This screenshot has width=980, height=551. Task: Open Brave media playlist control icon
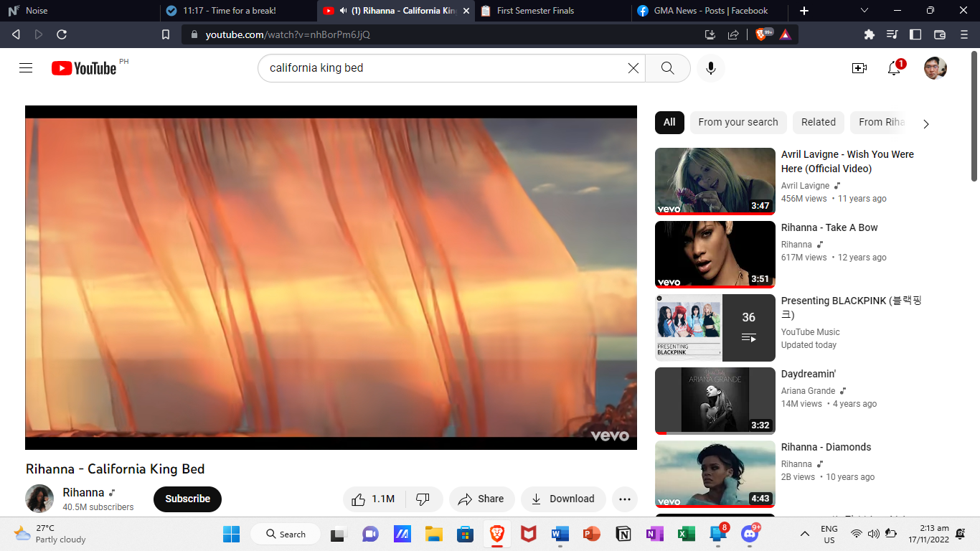[x=892, y=34]
